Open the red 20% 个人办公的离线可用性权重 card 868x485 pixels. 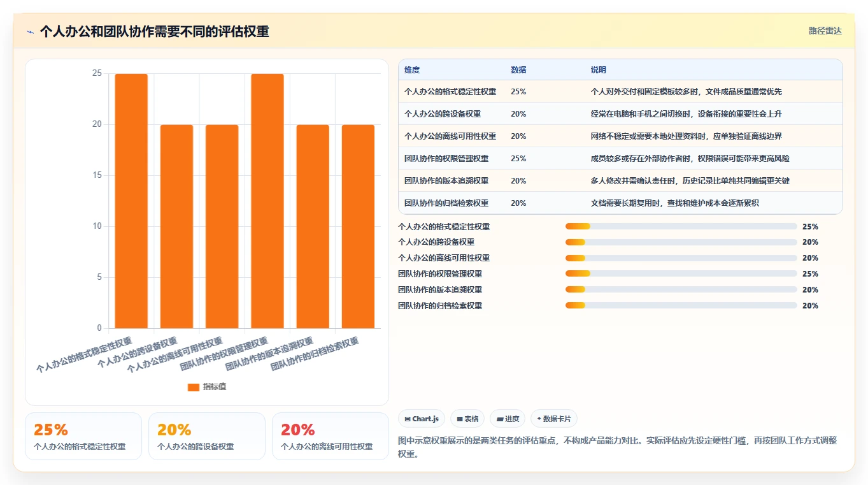331,436
